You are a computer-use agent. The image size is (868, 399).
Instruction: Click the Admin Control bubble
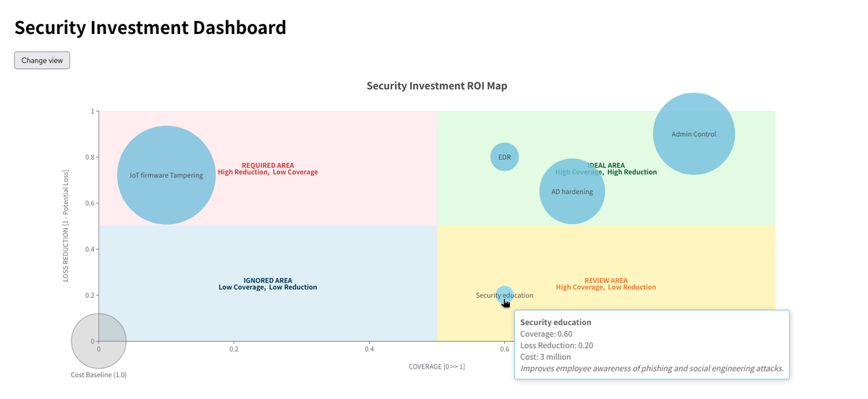coord(694,134)
